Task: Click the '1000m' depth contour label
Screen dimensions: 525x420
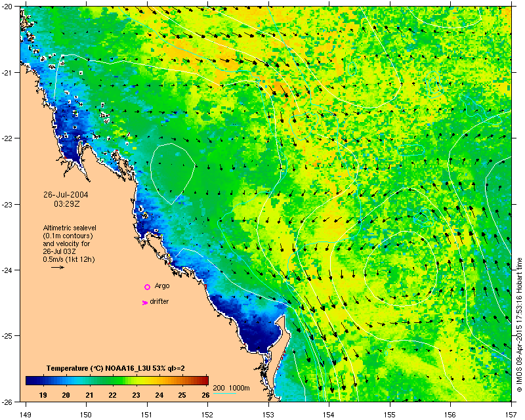Action: click(x=240, y=388)
